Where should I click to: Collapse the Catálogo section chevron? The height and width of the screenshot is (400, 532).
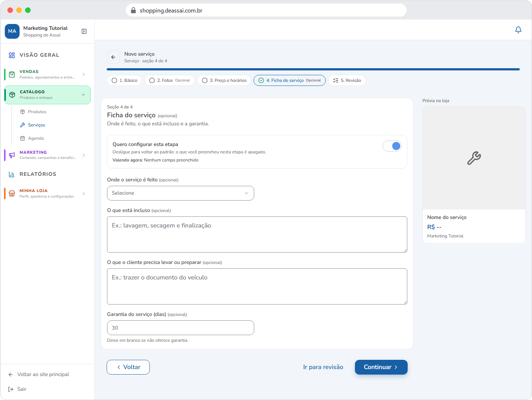[x=83, y=95]
